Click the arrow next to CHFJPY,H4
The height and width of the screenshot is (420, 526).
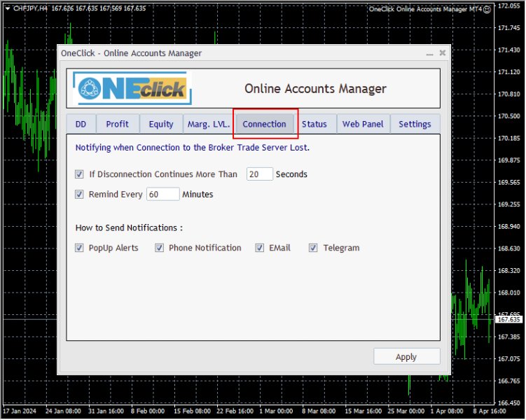click(x=7, y=9)
